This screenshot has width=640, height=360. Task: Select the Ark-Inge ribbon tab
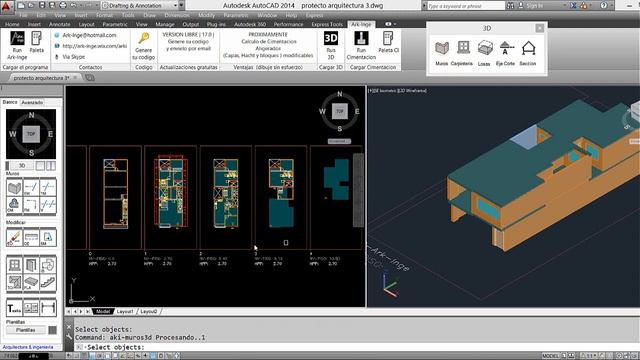361,24
